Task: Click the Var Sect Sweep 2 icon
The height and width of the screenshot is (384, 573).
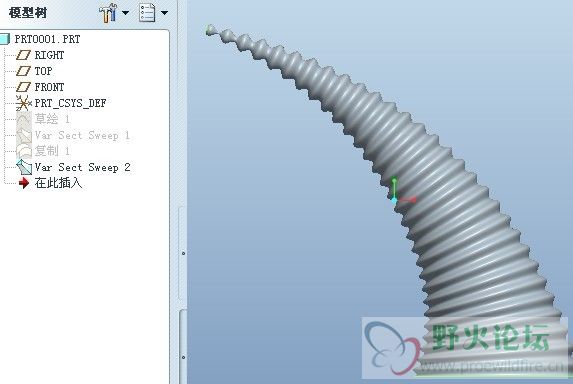Action: click(x=24, y=167)
